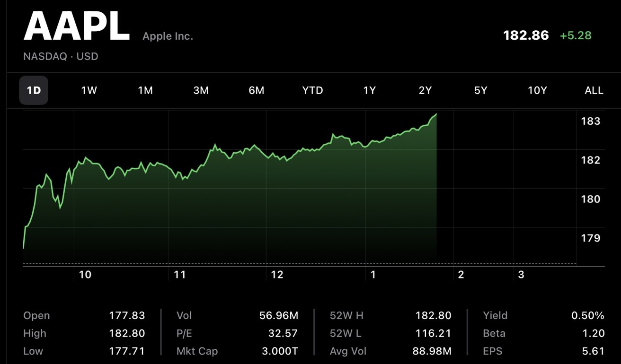This screenshot has height=364, width=621.
Task: Click the 52W H value 182.80
Action: click(x=433, y=315)
